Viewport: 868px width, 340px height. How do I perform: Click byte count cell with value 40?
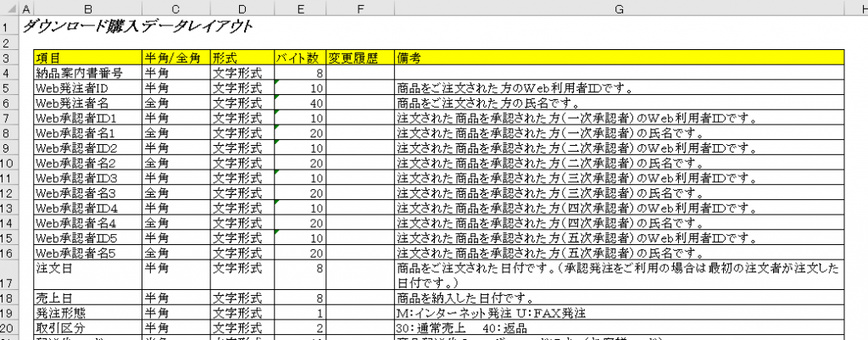click(x=299, y=103)
